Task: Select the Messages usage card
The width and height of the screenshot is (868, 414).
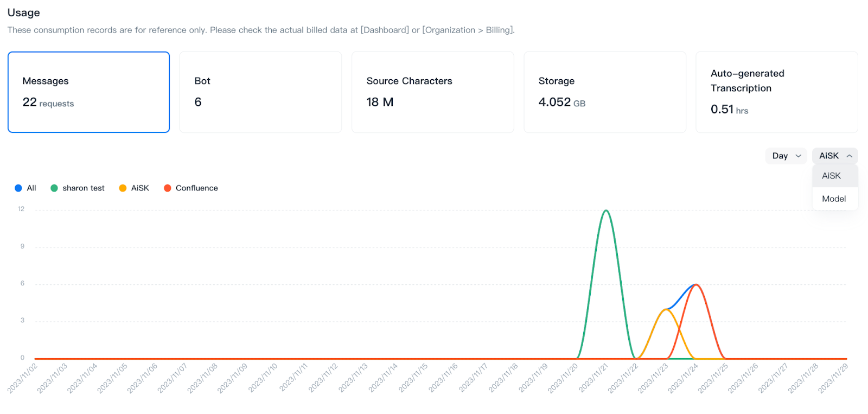Action: tap(88, 92)
